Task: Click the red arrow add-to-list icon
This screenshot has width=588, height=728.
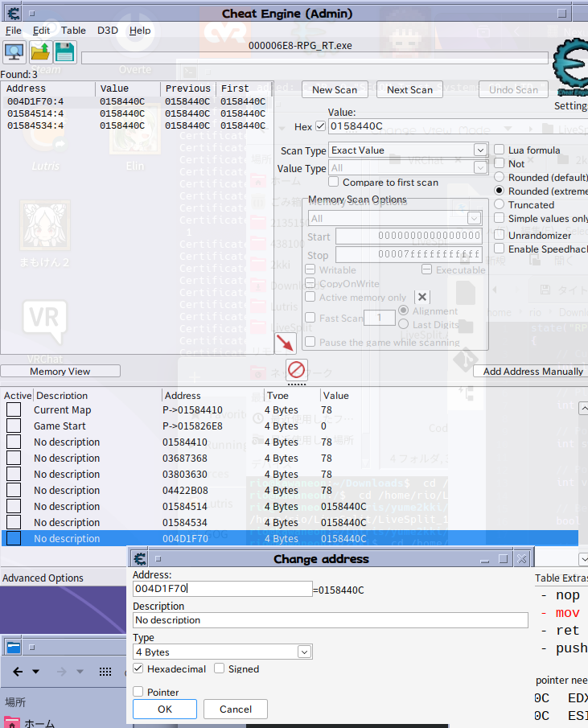Action: tap(285, 343)
